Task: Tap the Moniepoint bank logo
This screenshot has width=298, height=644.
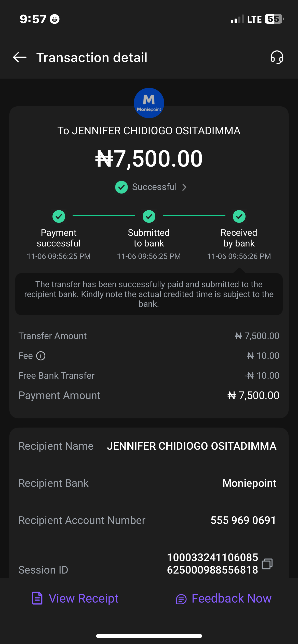Action: click(149, 103)
